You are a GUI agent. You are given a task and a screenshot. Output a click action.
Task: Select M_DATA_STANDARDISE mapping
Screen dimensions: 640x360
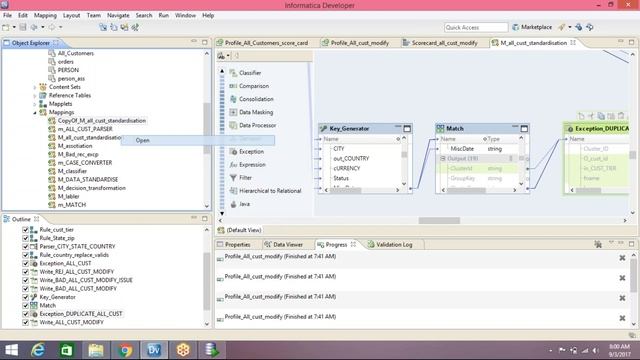pyautogui.click(x=88, y=180)
